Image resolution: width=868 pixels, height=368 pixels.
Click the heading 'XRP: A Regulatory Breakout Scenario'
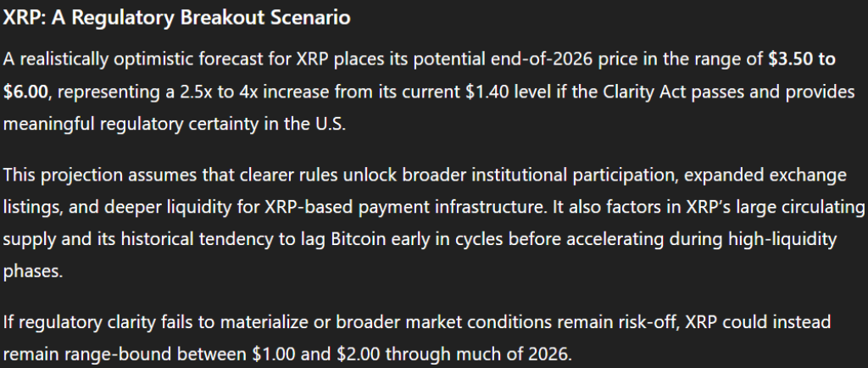(176, 17)
